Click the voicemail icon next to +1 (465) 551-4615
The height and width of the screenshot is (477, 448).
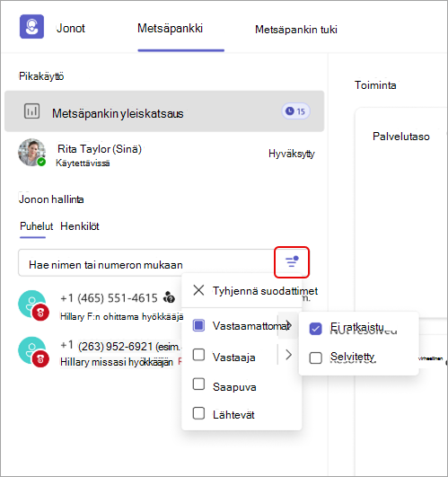[170, 297]
